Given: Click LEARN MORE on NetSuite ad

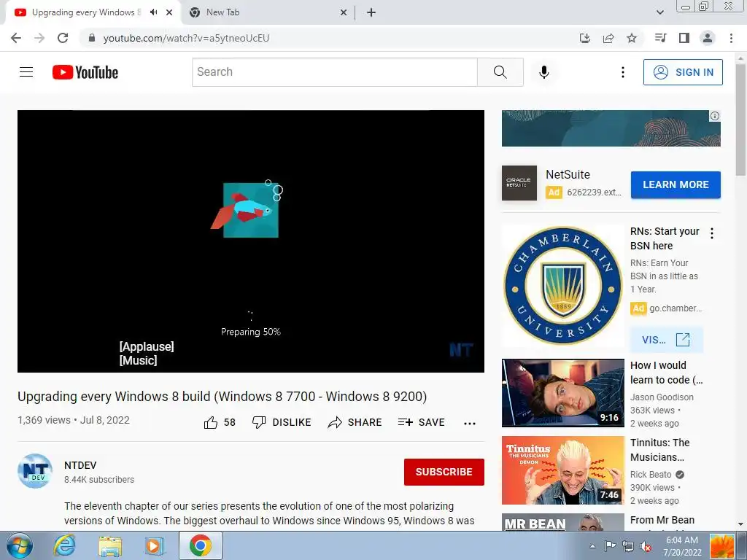Looking at the screenshot, I should [x=676, y=184].
